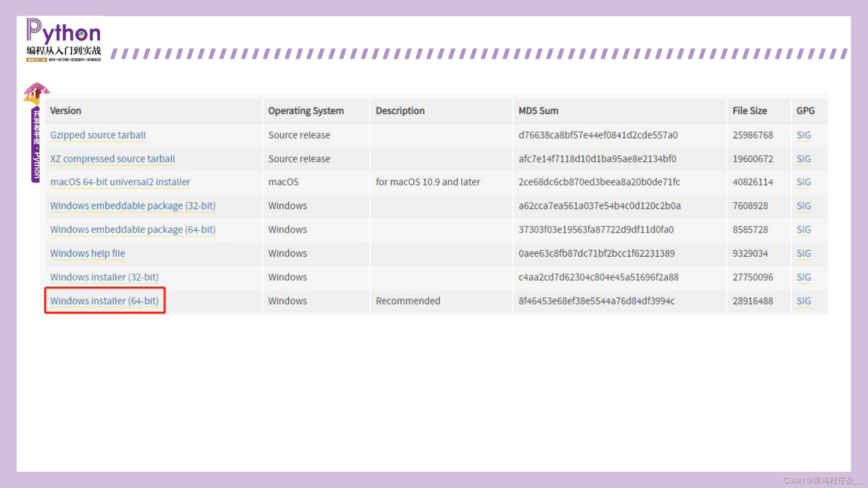Download Windows installer (32-bit)
Screen dimensions: 868x488
point(104,277)
